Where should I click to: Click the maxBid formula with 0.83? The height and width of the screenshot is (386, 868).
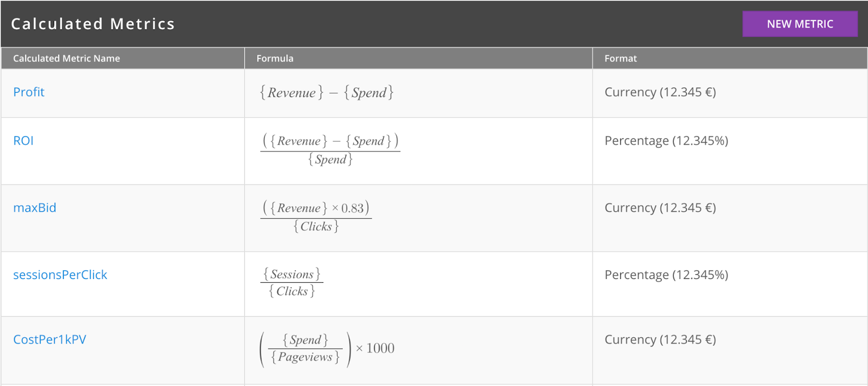(x=316, y=217)
